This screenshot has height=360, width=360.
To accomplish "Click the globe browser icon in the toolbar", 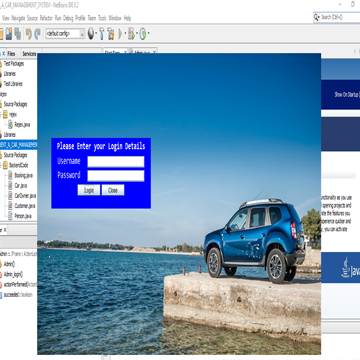I will (x=91, y=33).
